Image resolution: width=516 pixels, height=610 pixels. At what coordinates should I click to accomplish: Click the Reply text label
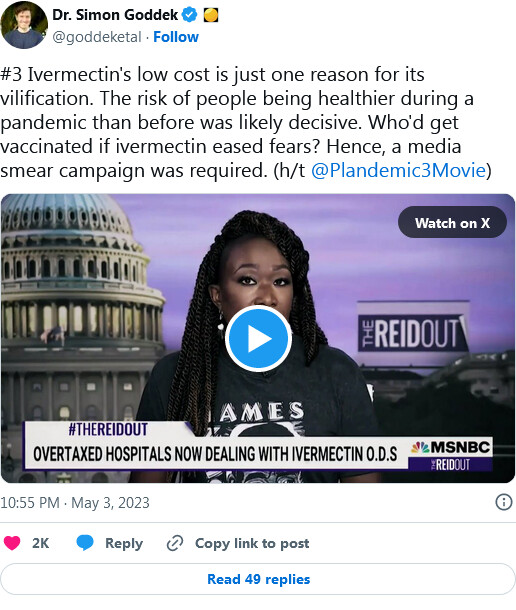click(124, 543)
